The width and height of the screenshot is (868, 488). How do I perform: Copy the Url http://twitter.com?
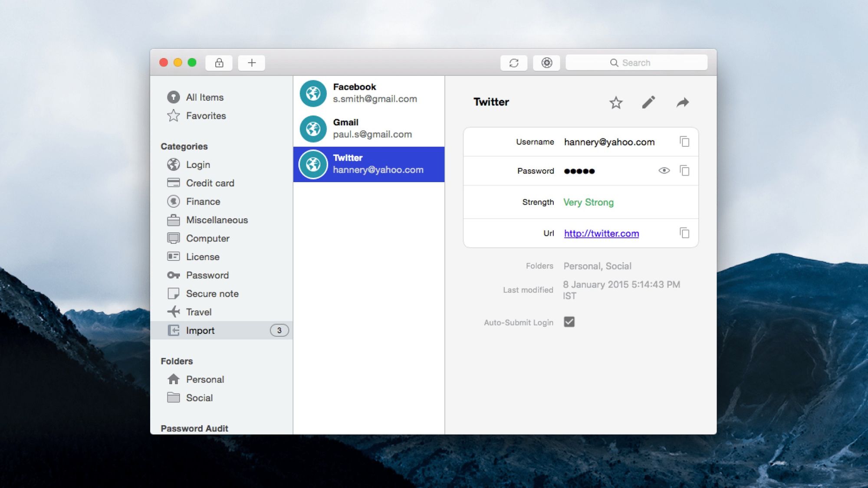point(684,233)
